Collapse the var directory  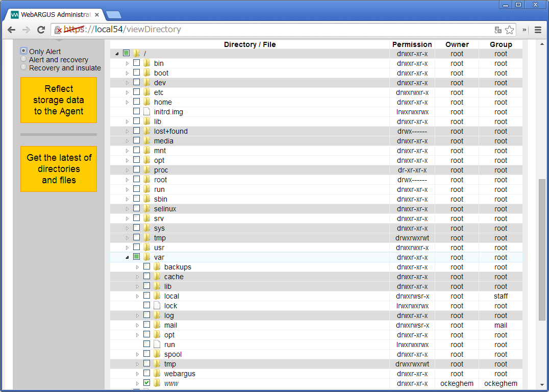(x=127, y=257)
